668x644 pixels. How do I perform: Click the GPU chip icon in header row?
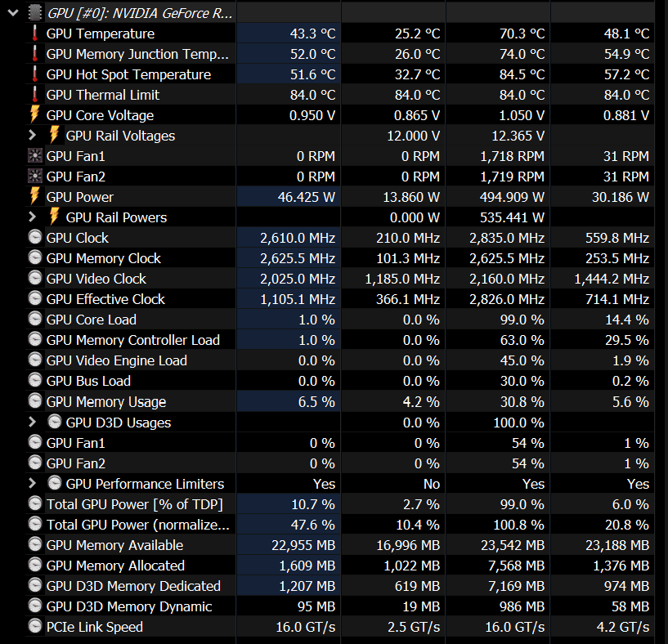35,13
